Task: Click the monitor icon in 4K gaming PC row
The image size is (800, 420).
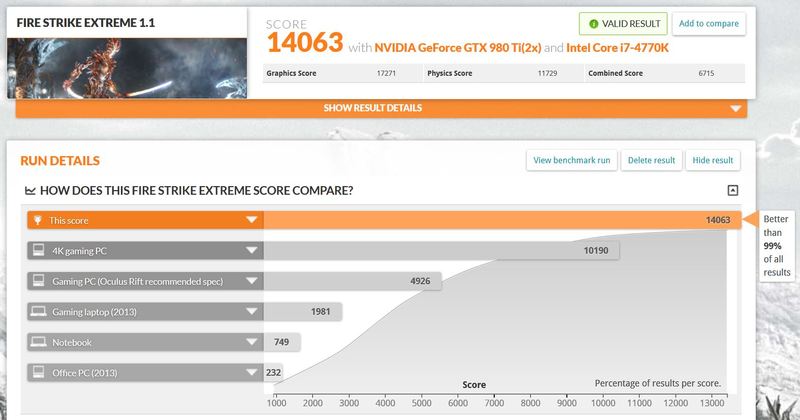Action: [x=38, y=250]
